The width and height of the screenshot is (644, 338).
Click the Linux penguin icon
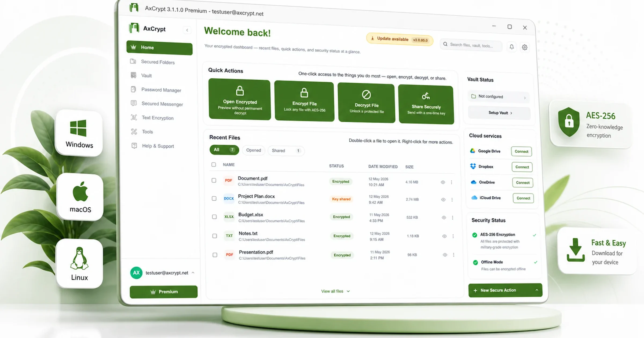(79, 258)
